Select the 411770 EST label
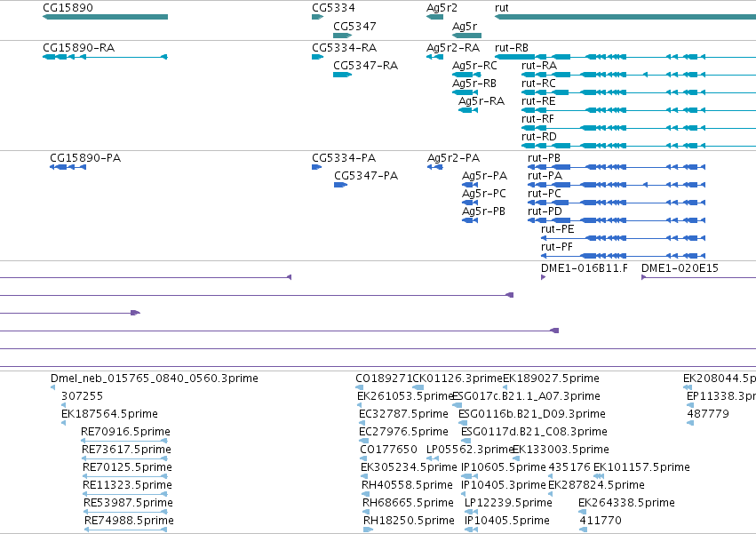Image resolution: width=756 pixels, height=534 pixels. [601, 522]
